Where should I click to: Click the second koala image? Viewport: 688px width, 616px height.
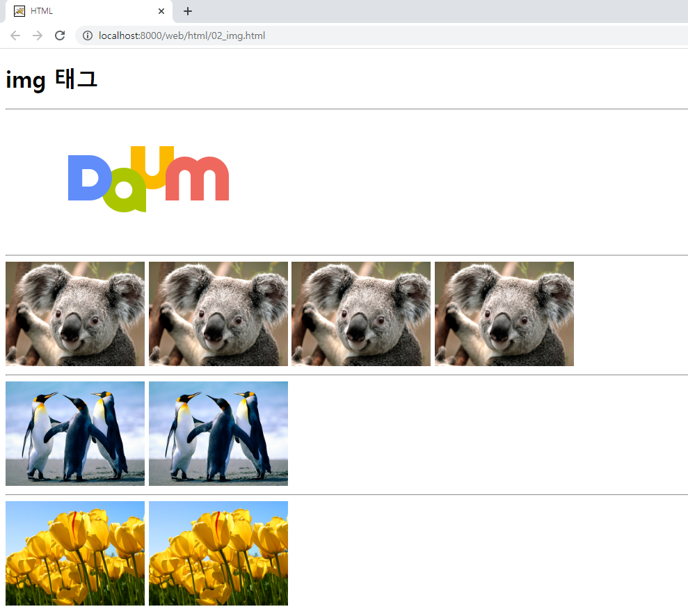tap(218, 314)
